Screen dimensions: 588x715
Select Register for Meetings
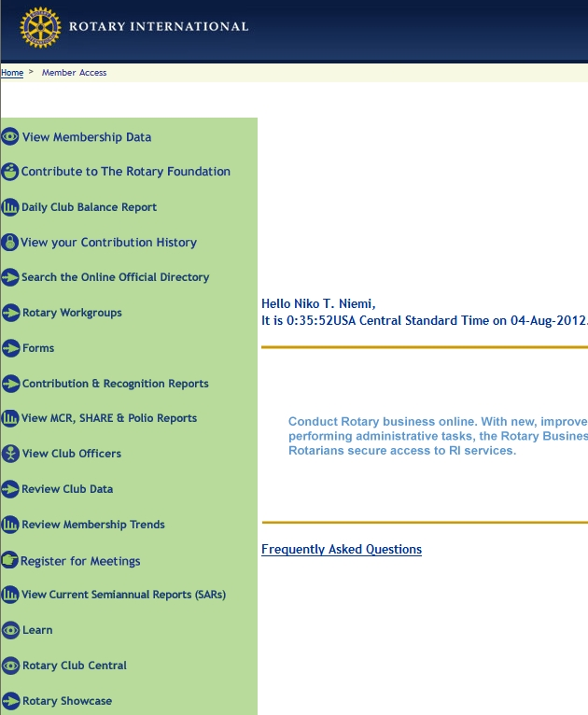[x=80, y=561]
